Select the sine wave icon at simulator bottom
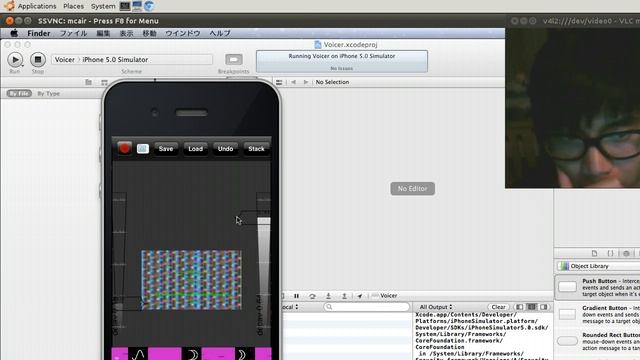This screenshot has height=360, width=640. [138, 354]
